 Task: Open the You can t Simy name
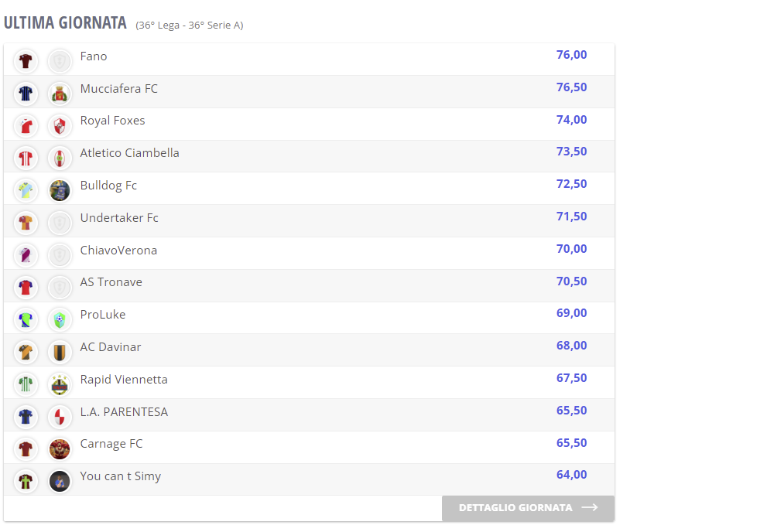120,476
